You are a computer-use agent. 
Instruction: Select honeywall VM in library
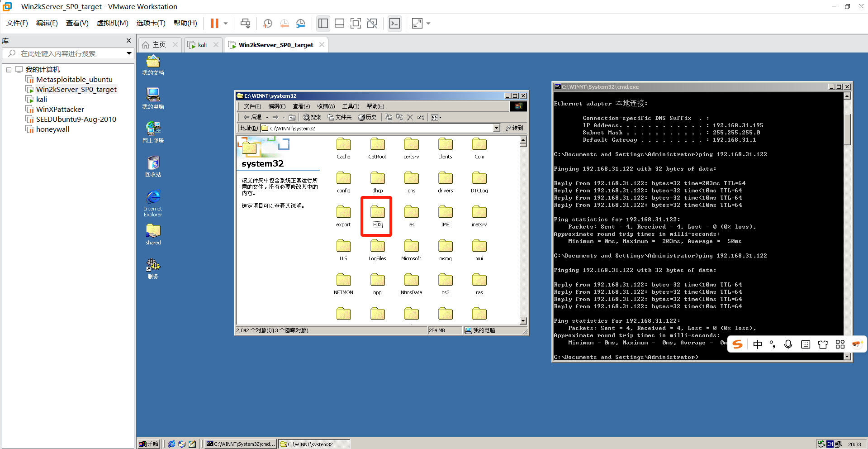point(52,129)
